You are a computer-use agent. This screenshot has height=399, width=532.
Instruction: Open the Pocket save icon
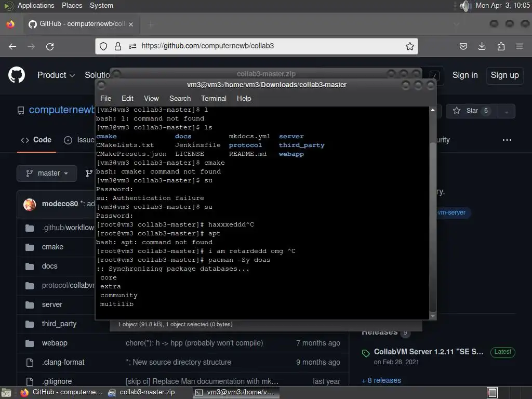pyautogui.click(x=463, y=46)
